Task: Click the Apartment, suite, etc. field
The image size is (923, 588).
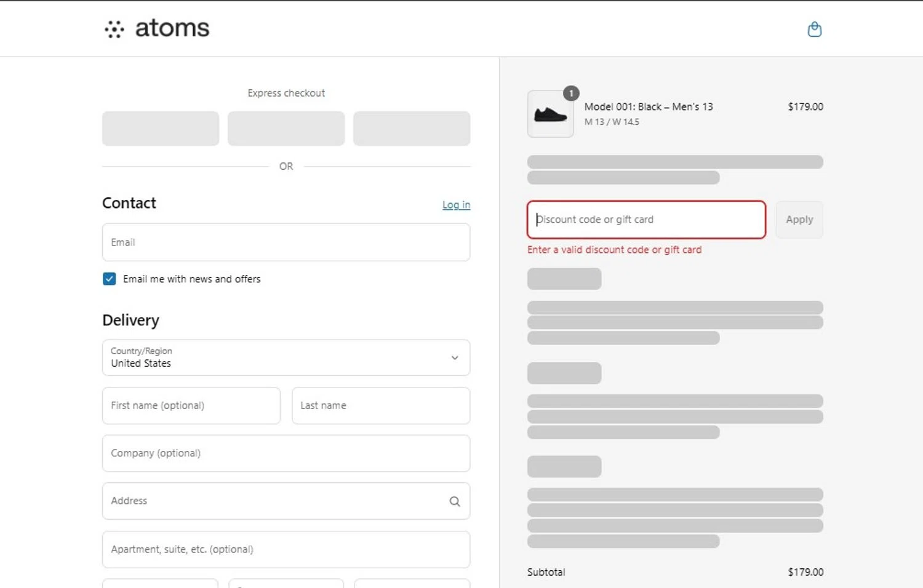Action: (x=286, y=549)
